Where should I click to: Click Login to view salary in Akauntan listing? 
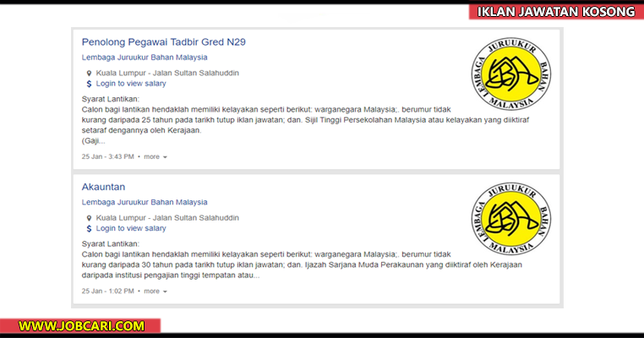point(131,228)
